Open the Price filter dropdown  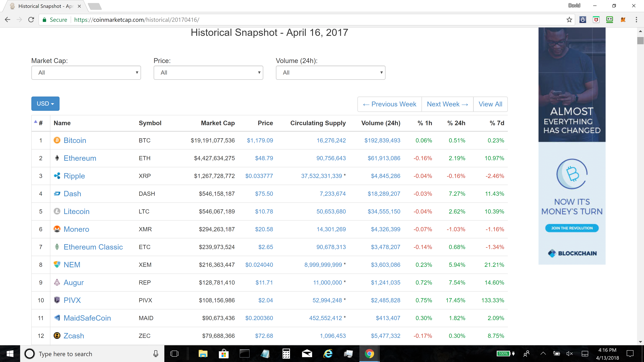point(208,73)
